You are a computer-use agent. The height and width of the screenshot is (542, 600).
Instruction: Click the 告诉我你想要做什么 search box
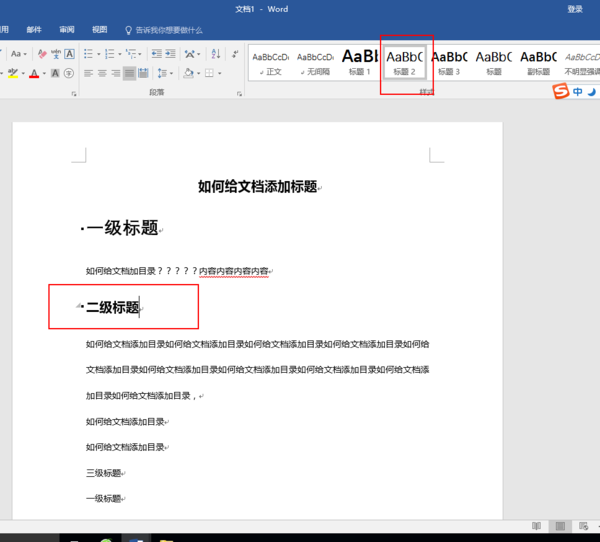pyautogui.click(x=168, y=31)
